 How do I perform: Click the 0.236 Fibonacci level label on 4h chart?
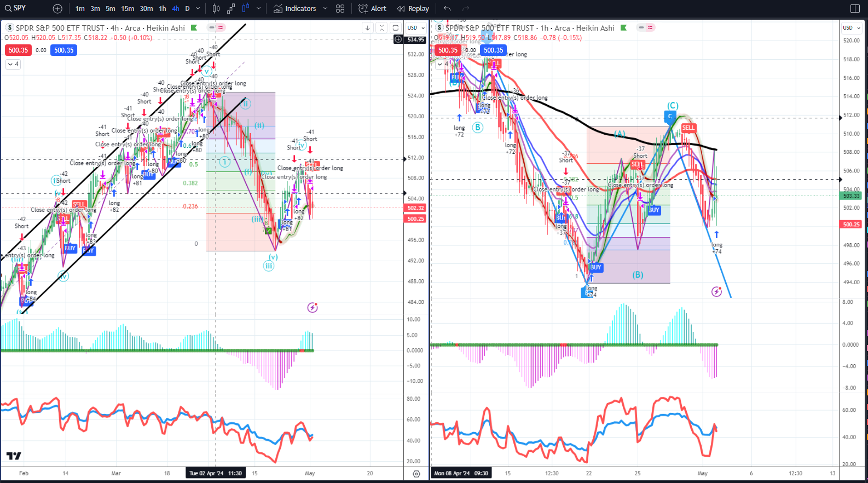point(190,206)
